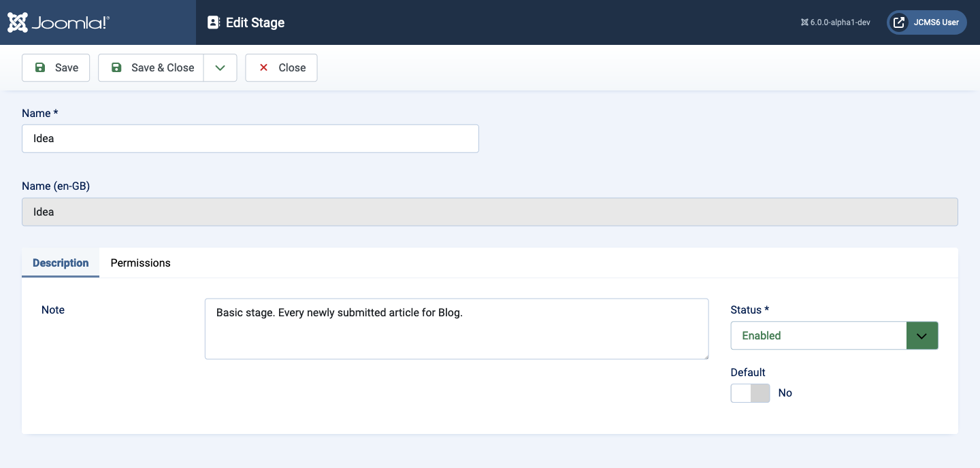
Task: Click the green arrow on Status selector
Action: pos(922,335)
